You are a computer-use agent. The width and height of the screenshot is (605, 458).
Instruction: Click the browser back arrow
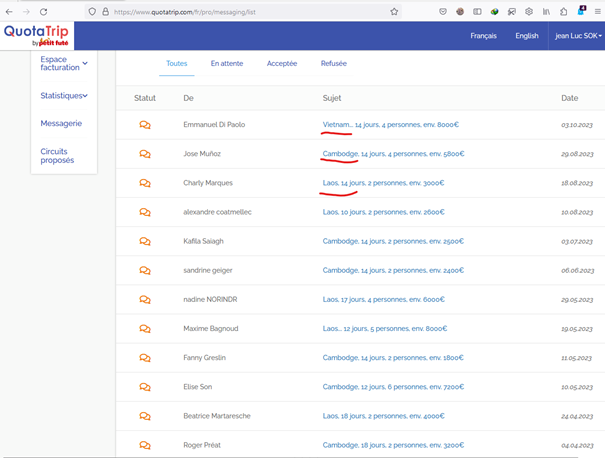pyautogui.click(x=9, y=11)
